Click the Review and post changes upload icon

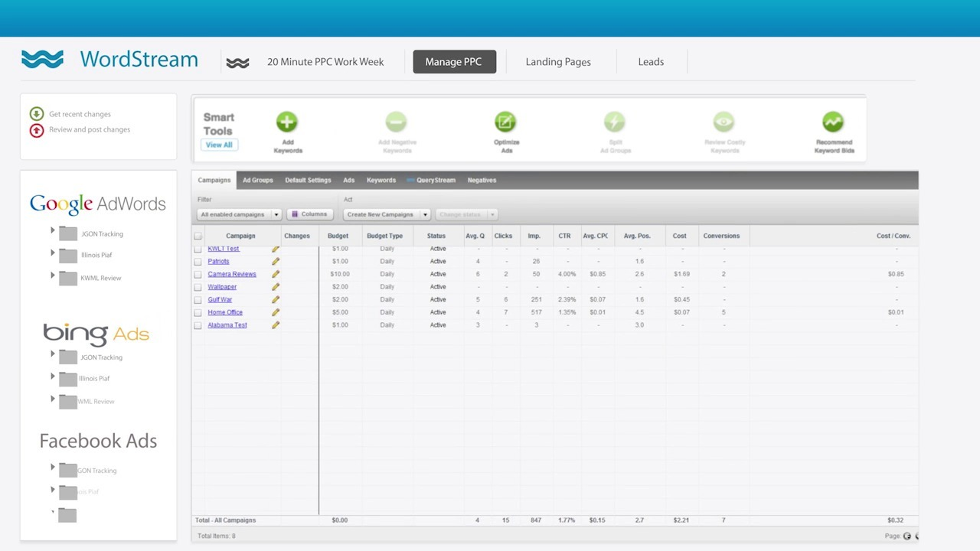click(36, 130)
